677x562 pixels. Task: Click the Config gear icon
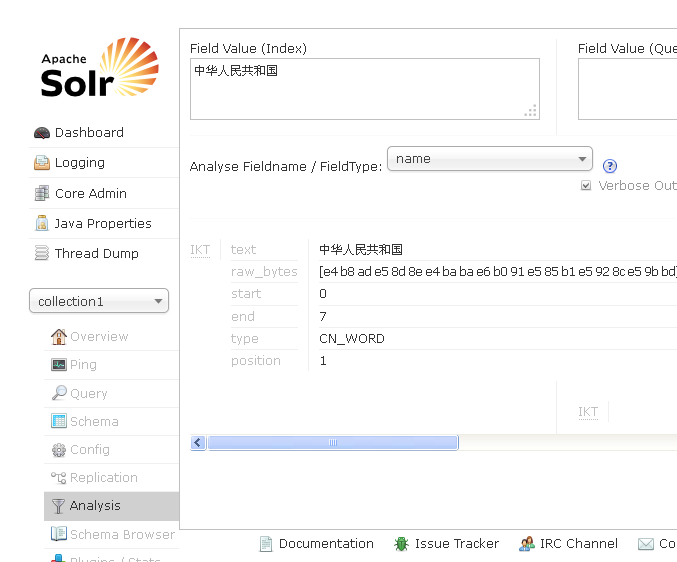59,450
